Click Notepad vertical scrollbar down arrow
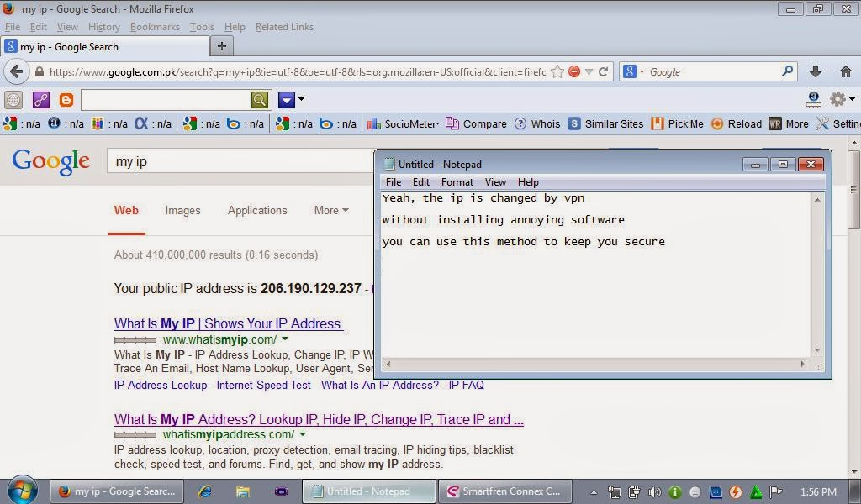The width and height of the screenshot is (861, 504). coord(817,350)
